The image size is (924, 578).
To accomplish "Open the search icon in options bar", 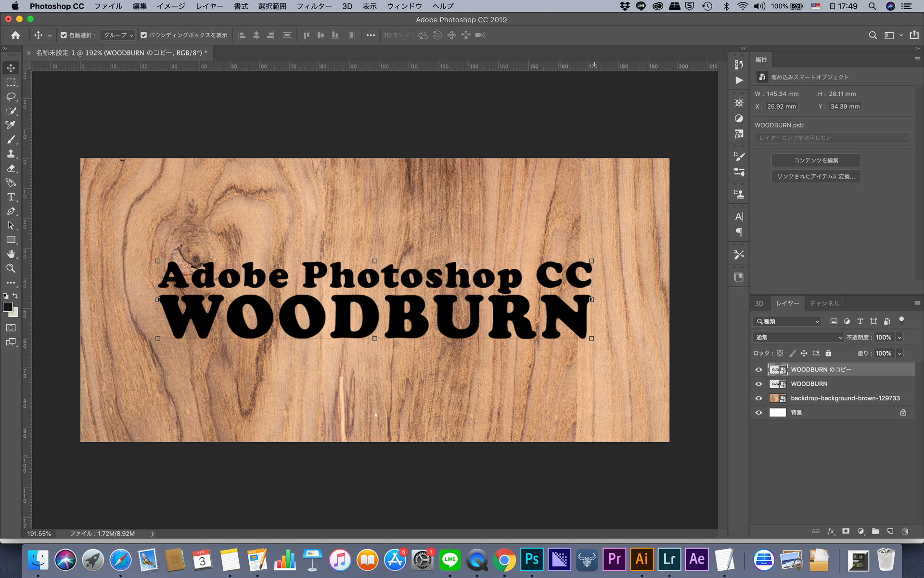I will coord(873,35).
